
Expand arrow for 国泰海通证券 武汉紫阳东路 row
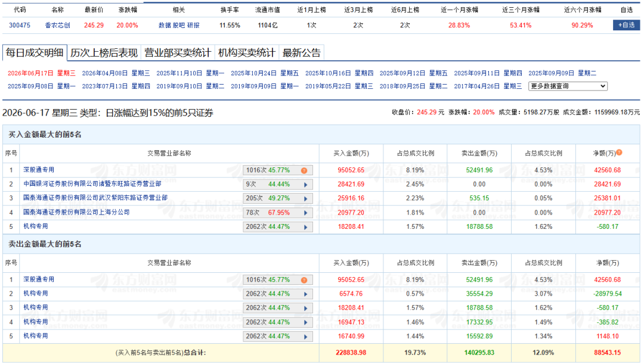coord(305,199)
